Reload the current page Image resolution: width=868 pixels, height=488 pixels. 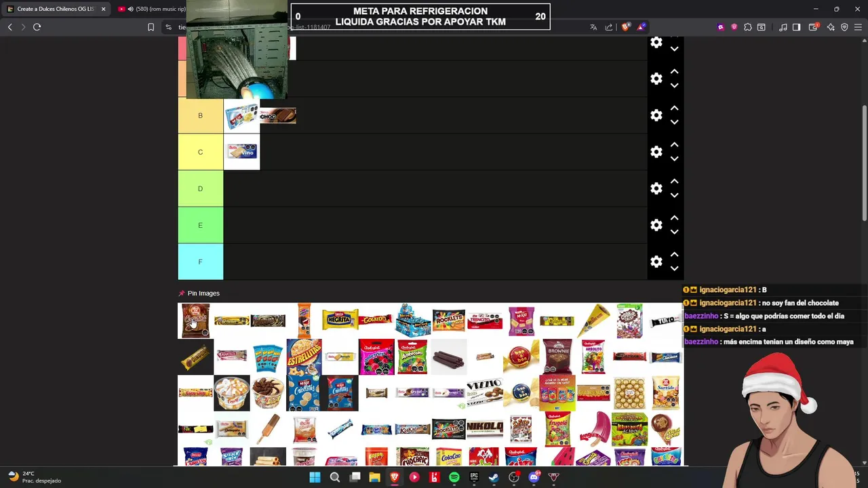point(37,27)
